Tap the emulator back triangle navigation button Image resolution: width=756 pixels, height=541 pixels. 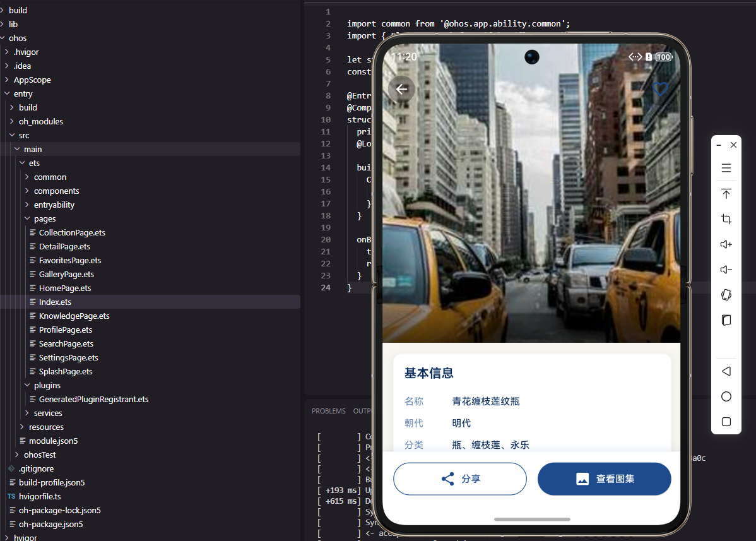click(726, 371)
